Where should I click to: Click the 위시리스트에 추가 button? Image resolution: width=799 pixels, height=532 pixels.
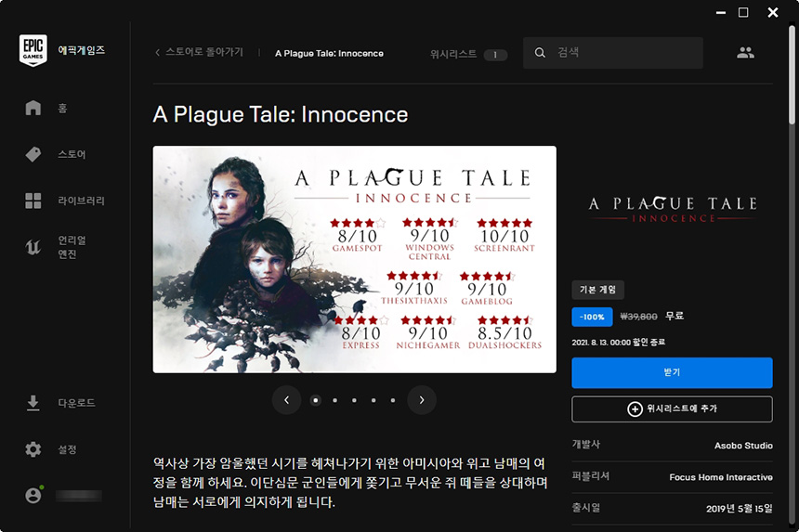click(x=672, y=409)
